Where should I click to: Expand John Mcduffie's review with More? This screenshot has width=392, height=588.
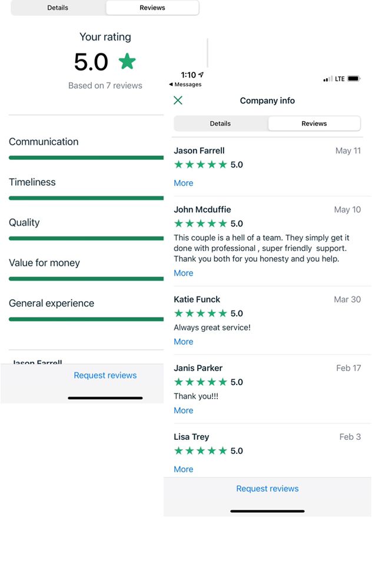tap(184, 273)
